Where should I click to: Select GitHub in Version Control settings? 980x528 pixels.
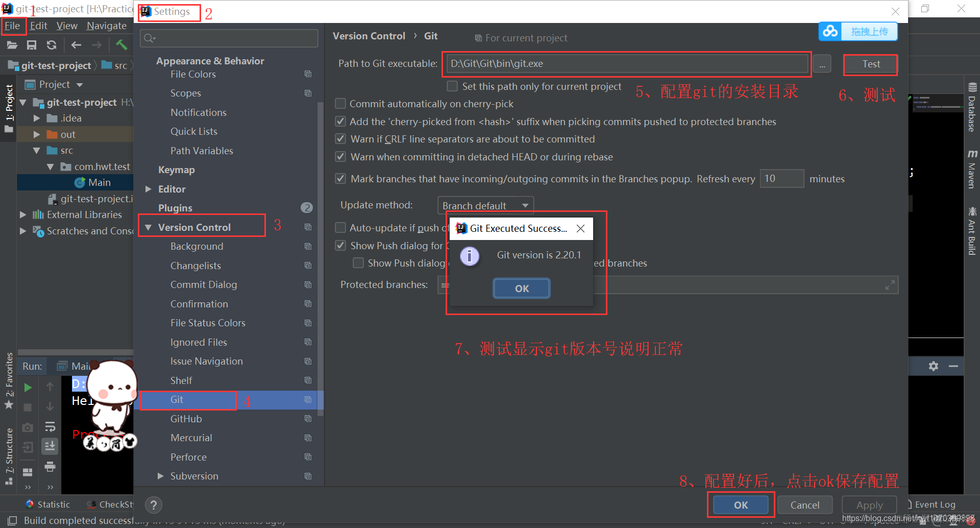click(186, 419)
